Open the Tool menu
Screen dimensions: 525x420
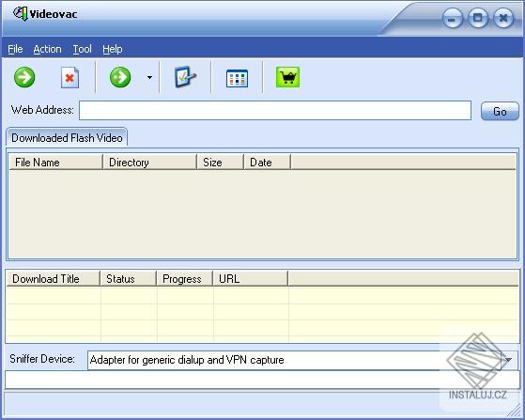[82, 49]
